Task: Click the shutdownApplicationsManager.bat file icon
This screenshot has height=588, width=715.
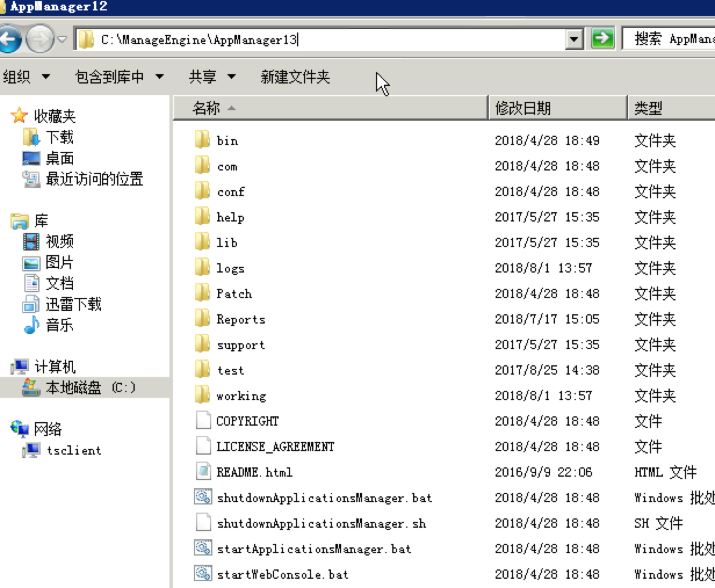Action: pyautogui.click(x=203, y=497)
